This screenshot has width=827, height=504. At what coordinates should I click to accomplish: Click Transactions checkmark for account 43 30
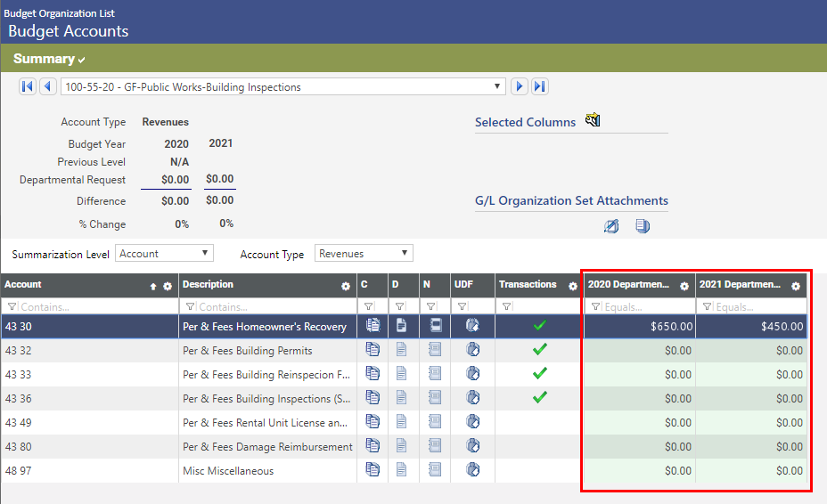pyautogui.click(x=539, y=326)
